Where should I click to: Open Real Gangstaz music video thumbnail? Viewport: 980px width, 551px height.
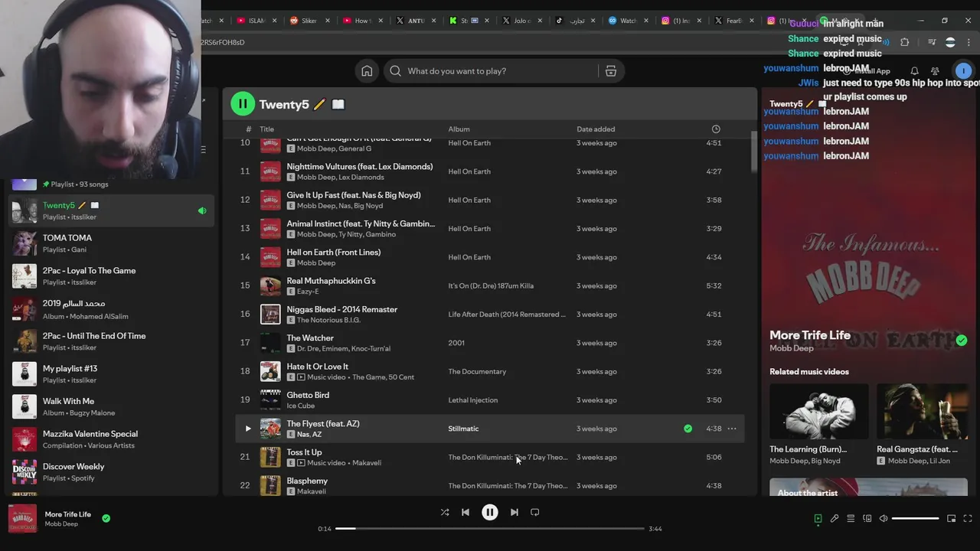[923, 411]
